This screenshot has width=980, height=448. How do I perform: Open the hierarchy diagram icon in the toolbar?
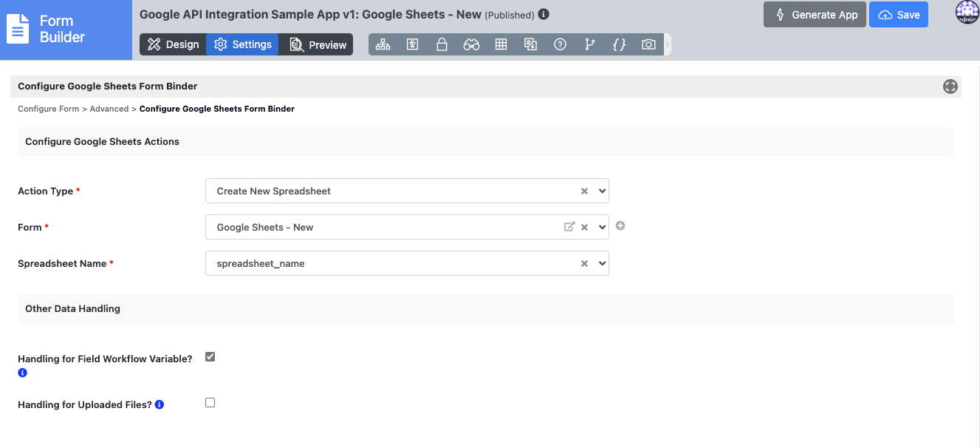click(383, 44)
